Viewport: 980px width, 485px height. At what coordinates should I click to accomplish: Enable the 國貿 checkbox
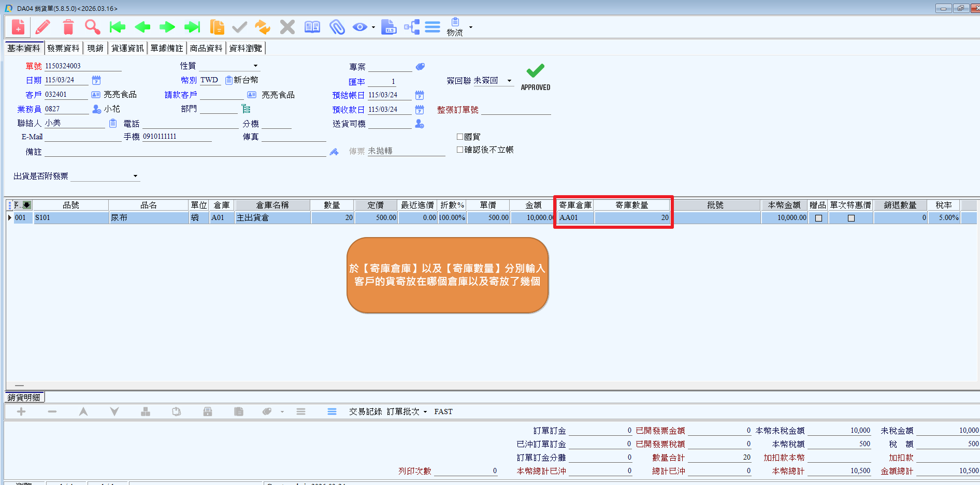(460, 137)
